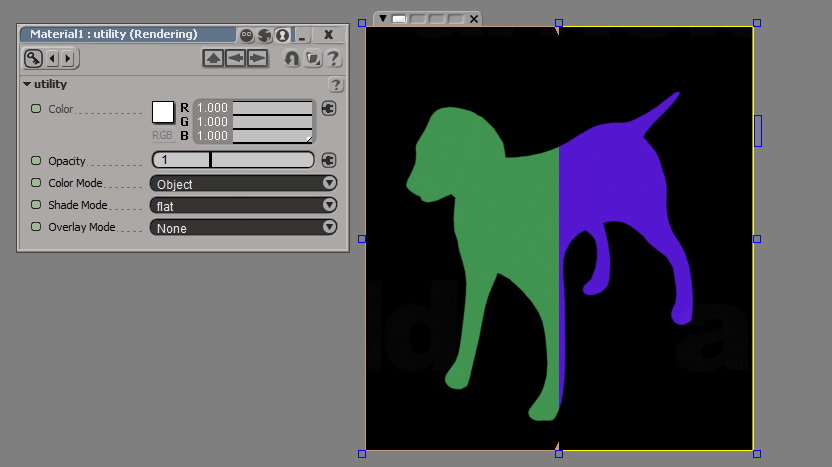Click the Opacity connection plug icon
The width and height of the screenshot is (832, 467).
pos(328,160)
